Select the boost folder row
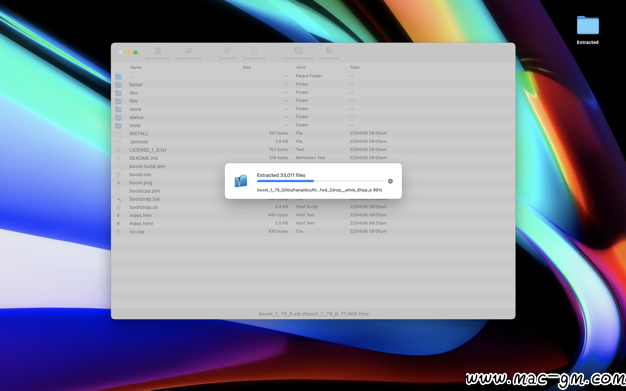 313,85
